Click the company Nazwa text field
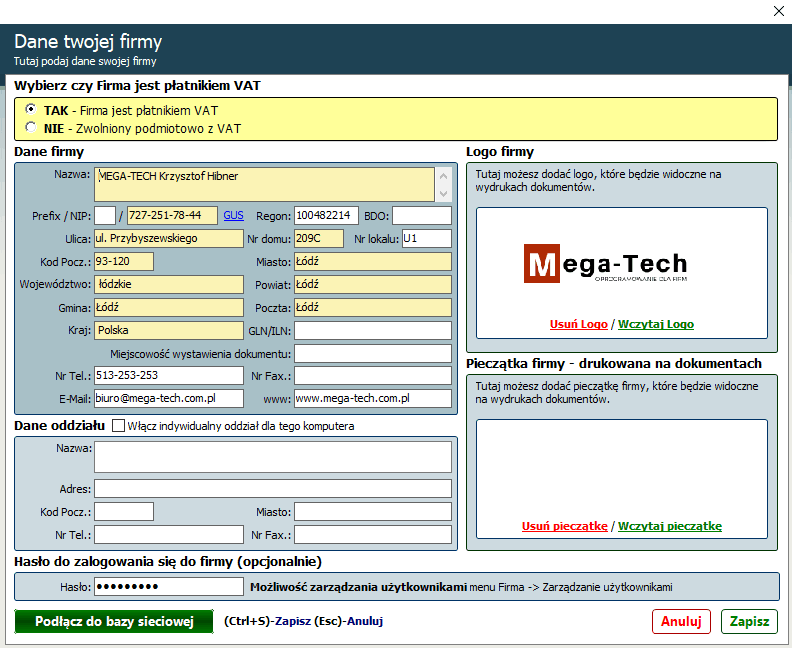Screen dimensions: 792x648 click(x=264, y=184)
